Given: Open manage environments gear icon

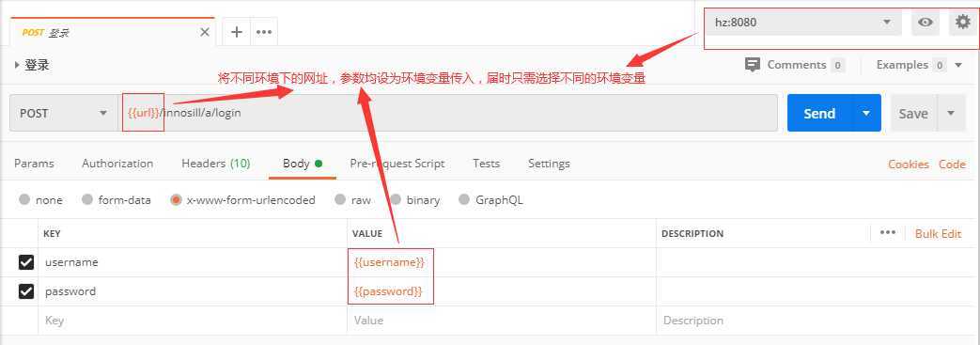Looking at the screenshot, I should [962, 23].
